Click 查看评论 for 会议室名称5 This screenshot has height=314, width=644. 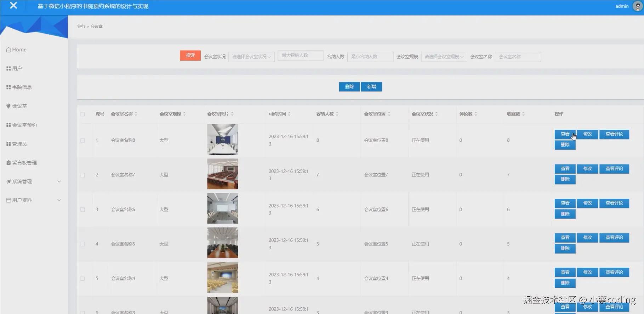(614, 238)
